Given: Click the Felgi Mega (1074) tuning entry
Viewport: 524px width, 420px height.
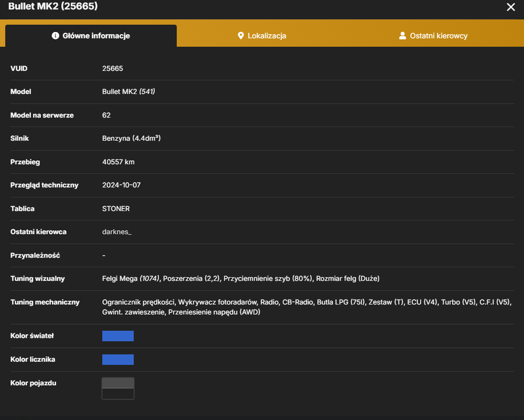Looking at the screenshot, I should pyautogui.click(x=130, y=278).
